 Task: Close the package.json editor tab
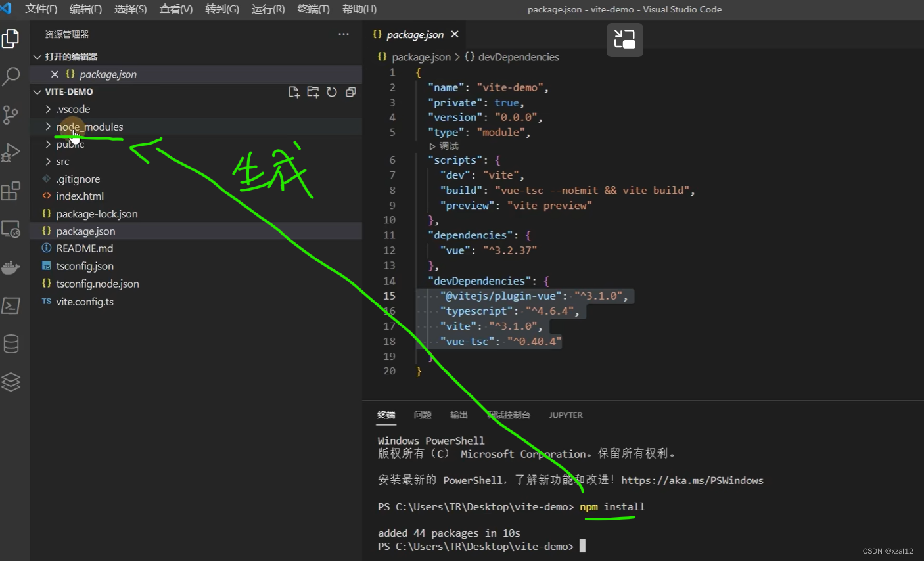(x=455, y=34)
